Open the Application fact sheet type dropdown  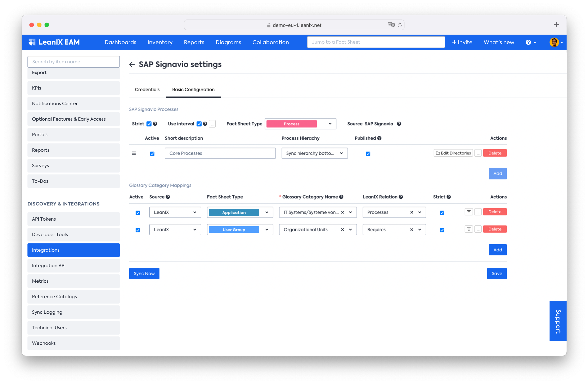(240, 212)
